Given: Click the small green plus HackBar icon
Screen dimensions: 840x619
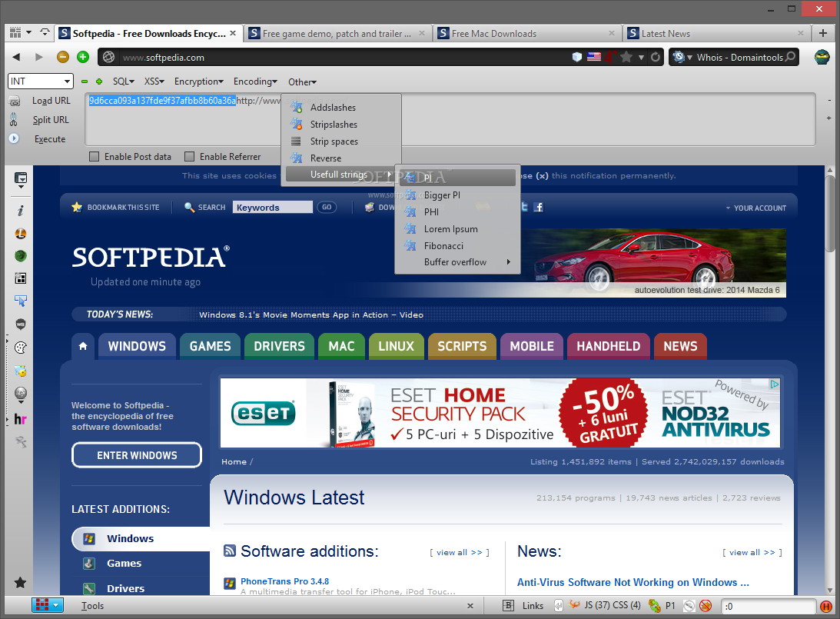Looking at the screenshot, I should point(99,82).
